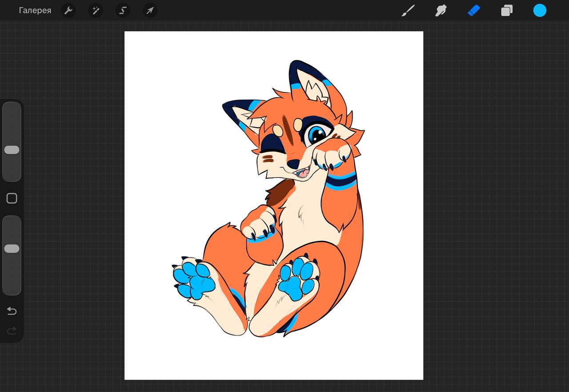Open the Layers panel
569x392 pixels.
[x=507, y=10]
